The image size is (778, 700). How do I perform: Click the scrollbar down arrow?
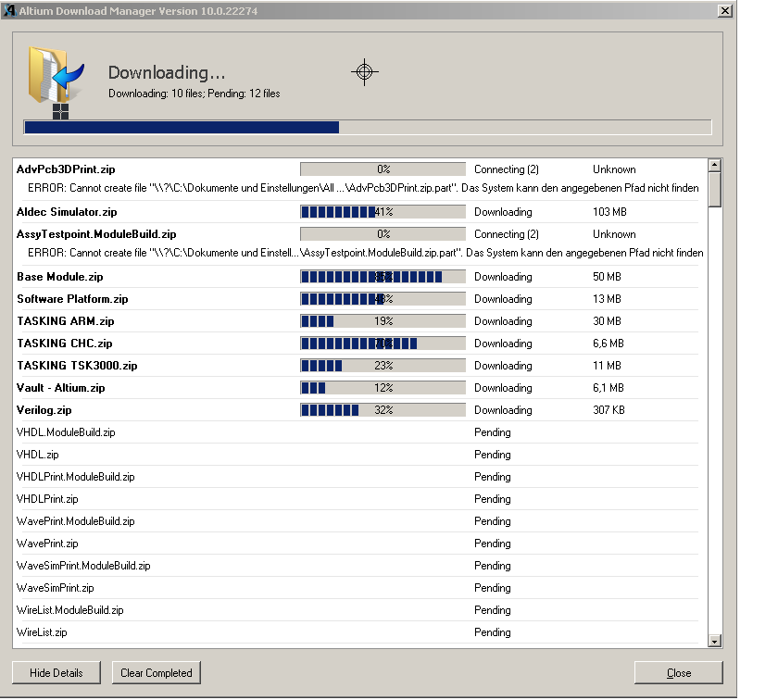[x=714, y=641]
